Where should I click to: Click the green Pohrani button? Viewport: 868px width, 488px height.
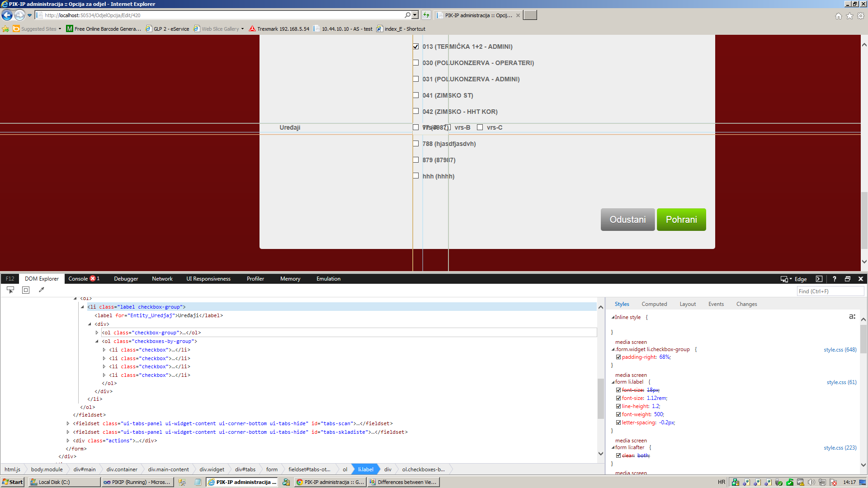[681, 220]
